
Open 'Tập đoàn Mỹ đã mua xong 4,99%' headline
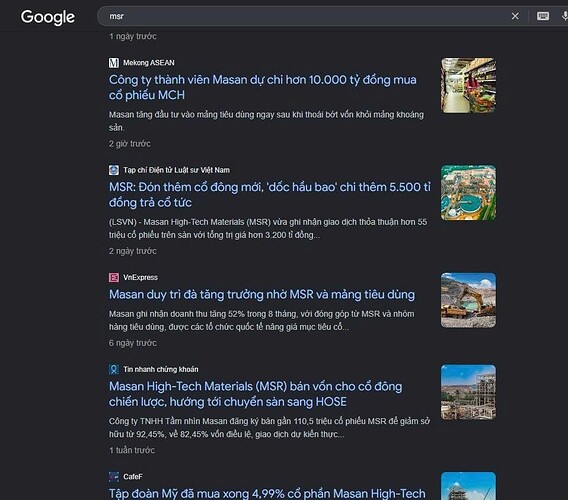click(267, 493)
